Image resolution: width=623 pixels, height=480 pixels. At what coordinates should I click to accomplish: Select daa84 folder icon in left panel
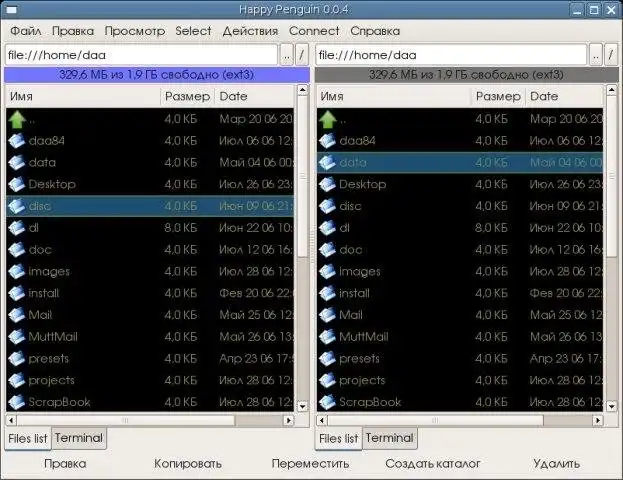17,141
